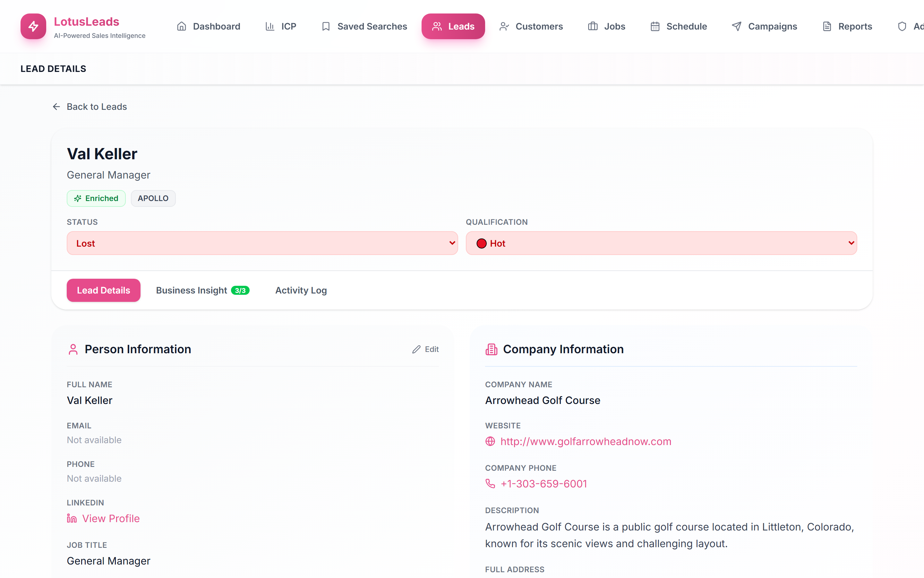Click the APOLLO source badge
The height and width of the screenshot is (578, 924).
(x=153, y=198)
